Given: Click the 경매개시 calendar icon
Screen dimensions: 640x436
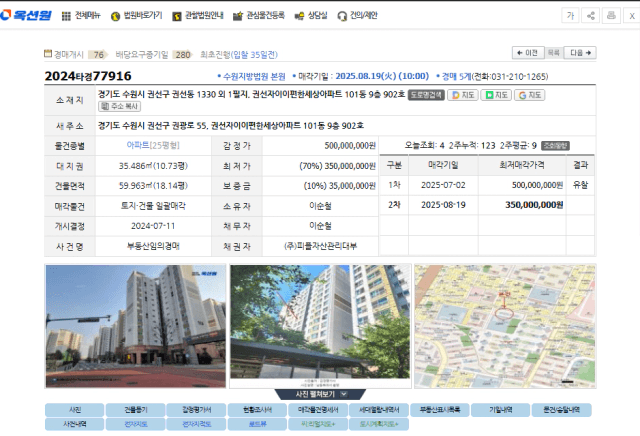Looking at the screenshot, I should click(x=48, y=53).
